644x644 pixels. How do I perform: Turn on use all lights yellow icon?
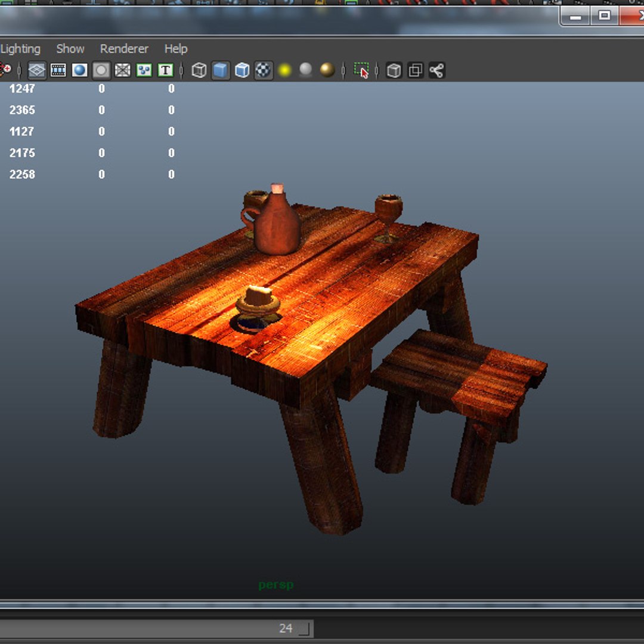284,70
